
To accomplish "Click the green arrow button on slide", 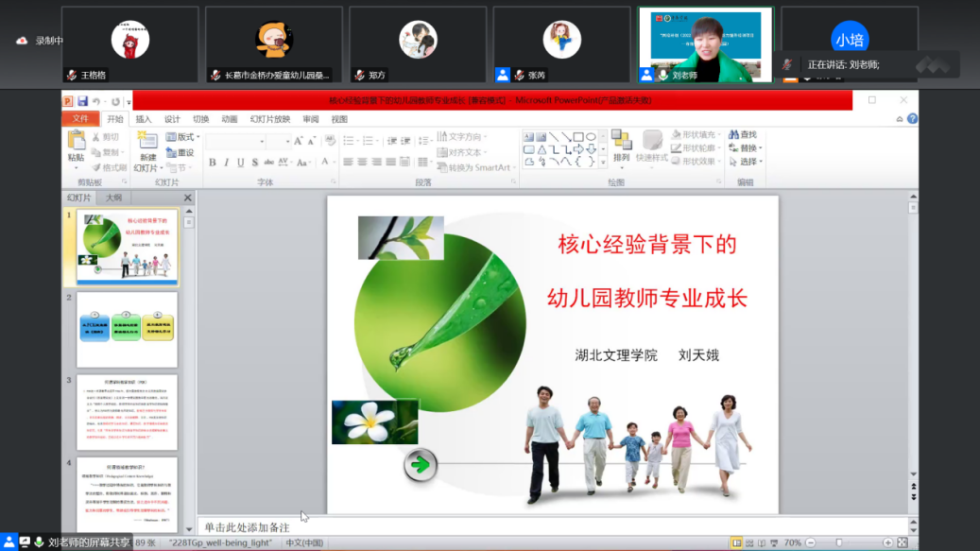I will tap(421, 464).
